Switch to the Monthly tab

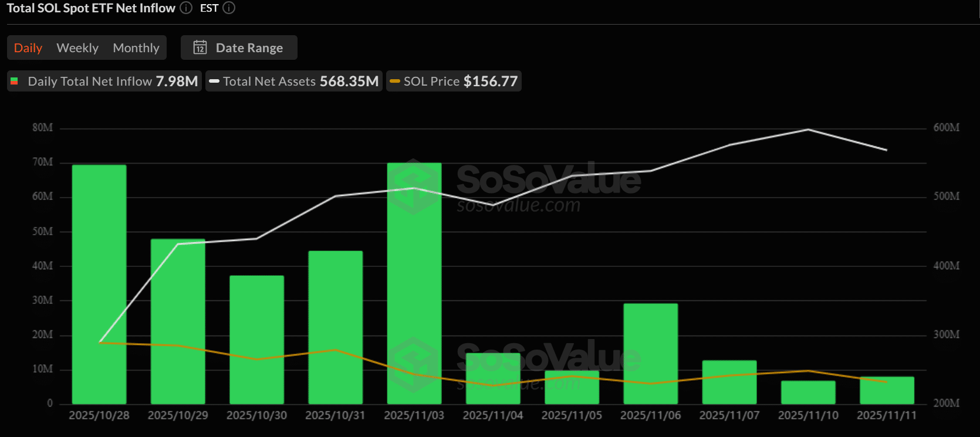[x=136, y=48]
